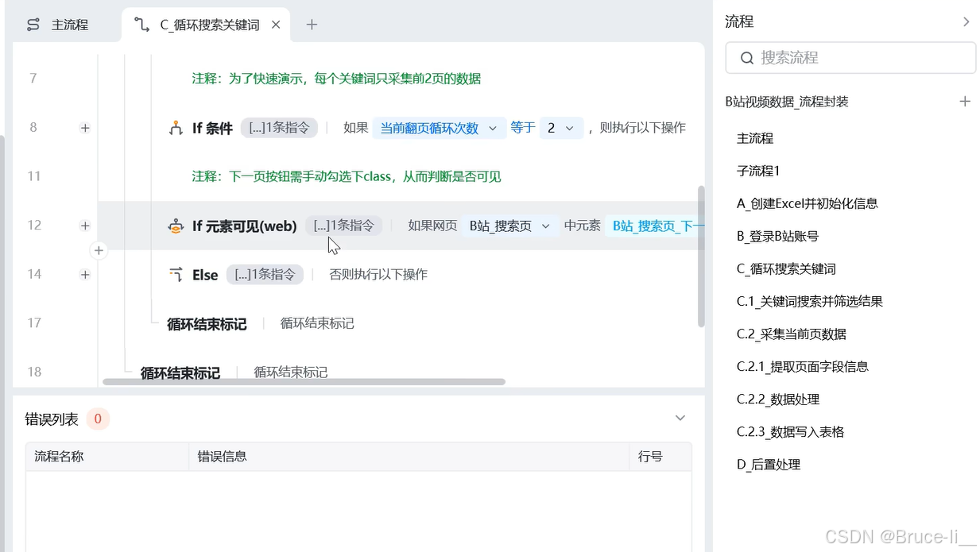Collapse the 流程 side panel with arrow
This screenshot has height=552, width=980.
pos(966,22)
